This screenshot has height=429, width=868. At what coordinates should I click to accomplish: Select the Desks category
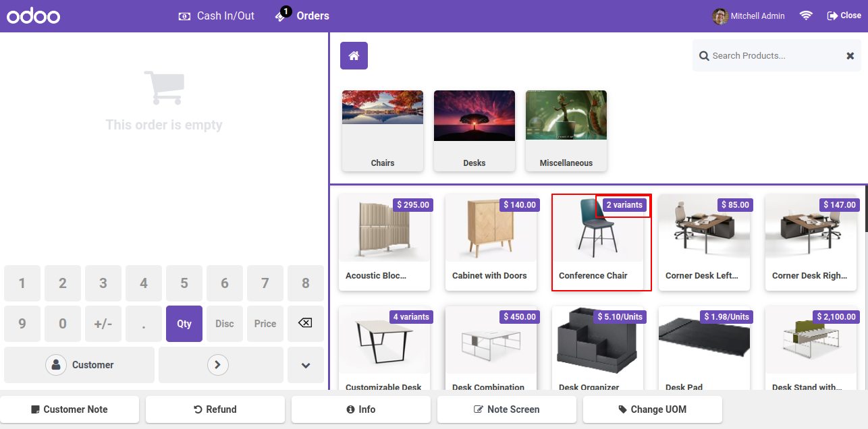474,131
